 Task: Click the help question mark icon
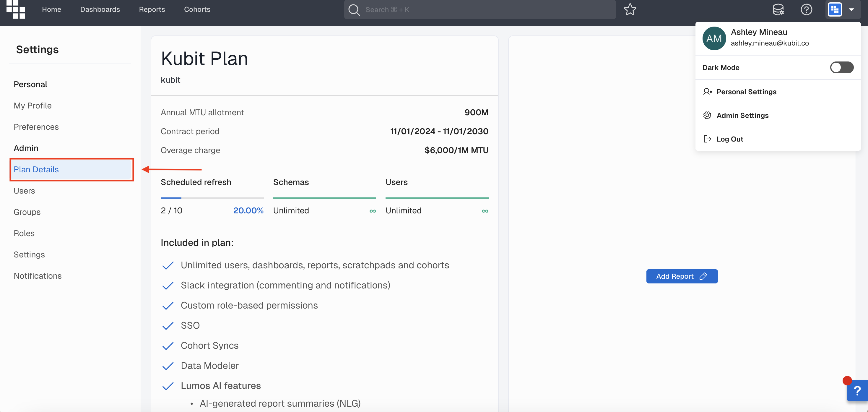(806, 9)
